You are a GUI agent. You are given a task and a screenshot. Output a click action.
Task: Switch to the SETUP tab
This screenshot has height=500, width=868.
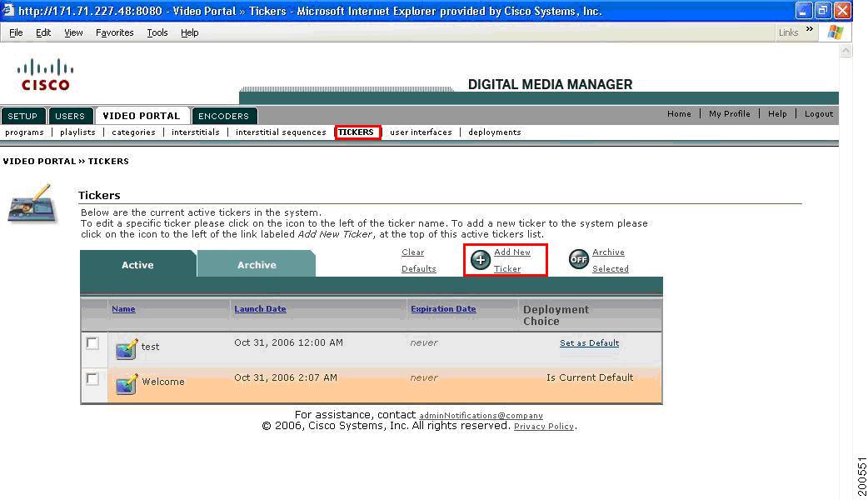(22, 116)
